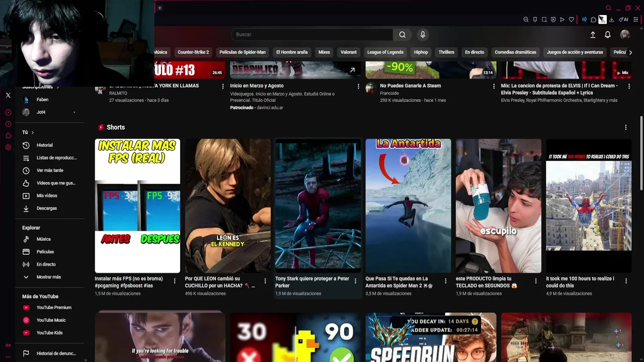
Task: Expand the Tú section chevron
Action: pyautogui.click(x=33, y=132)
